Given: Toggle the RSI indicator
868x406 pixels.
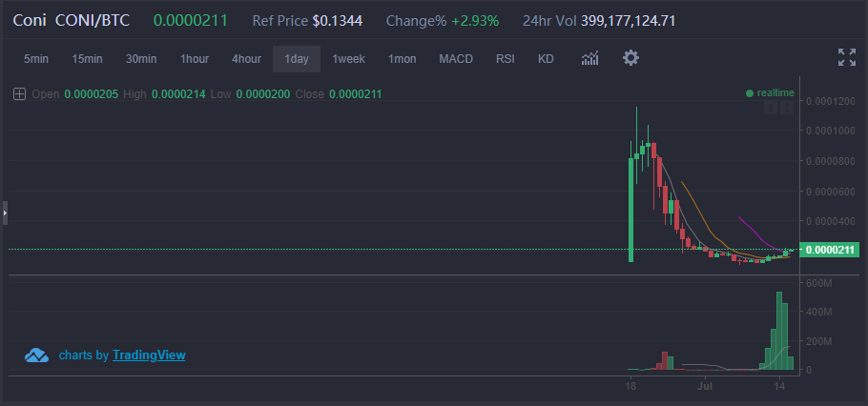Looking at the screenshot, I should [506, 59].
